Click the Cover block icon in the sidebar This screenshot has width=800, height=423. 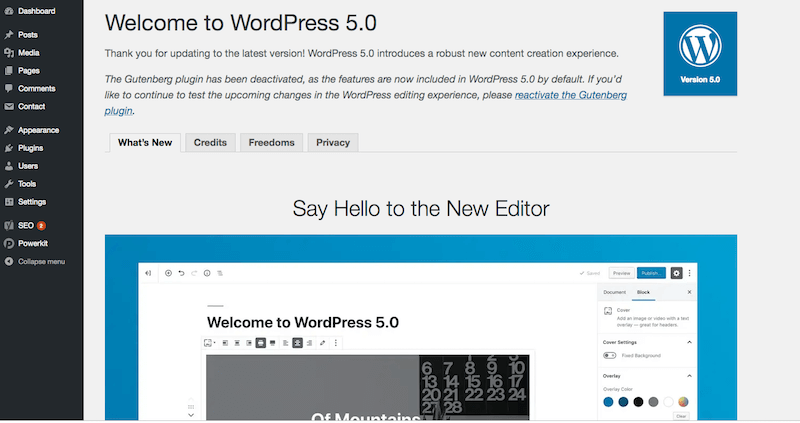pos(608,311)
